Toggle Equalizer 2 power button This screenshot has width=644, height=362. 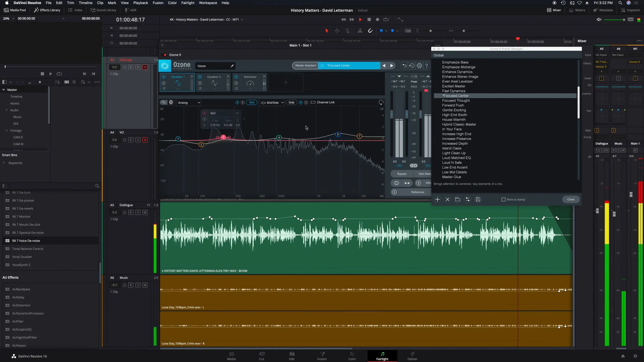(200, 77)
